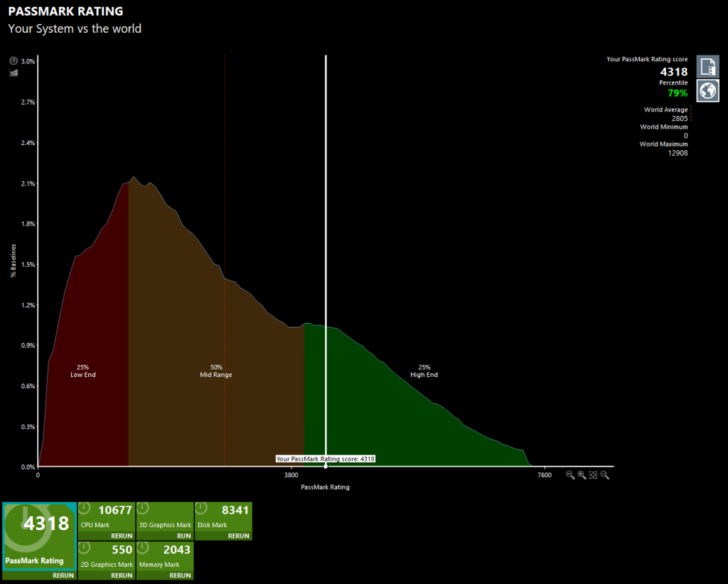This screenshot has height=584, width=728.
Task: Select the histogram chart view icon
Action: [13, 73]
